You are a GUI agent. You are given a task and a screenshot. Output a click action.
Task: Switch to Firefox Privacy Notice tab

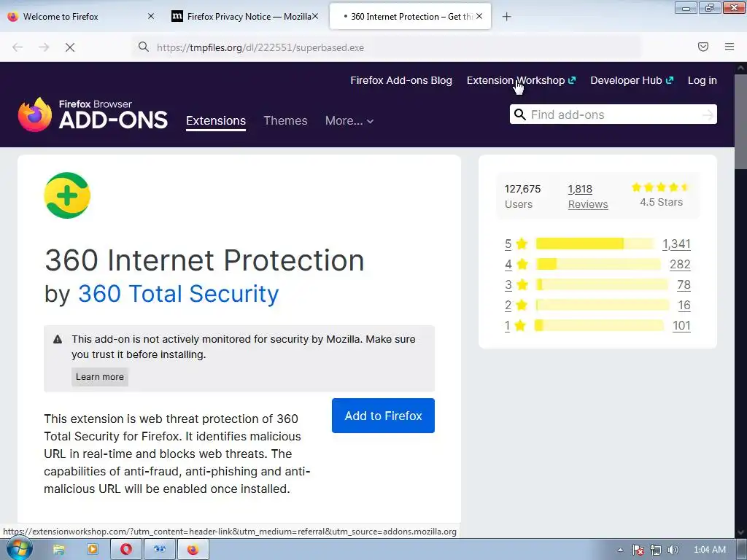[x=245, y=16]
